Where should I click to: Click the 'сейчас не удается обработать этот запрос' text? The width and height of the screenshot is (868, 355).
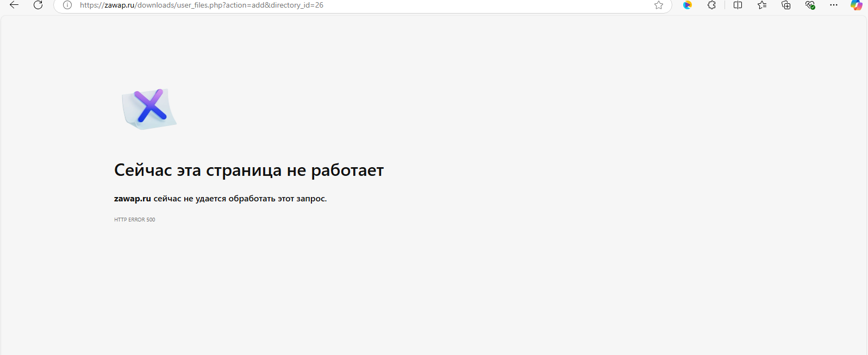(x=240, y=199)
